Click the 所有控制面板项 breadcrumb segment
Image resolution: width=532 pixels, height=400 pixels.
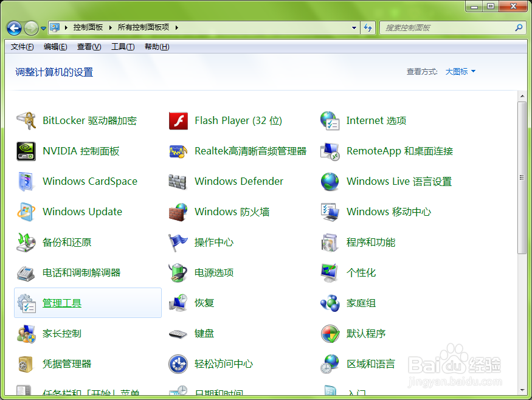[143, 27]
